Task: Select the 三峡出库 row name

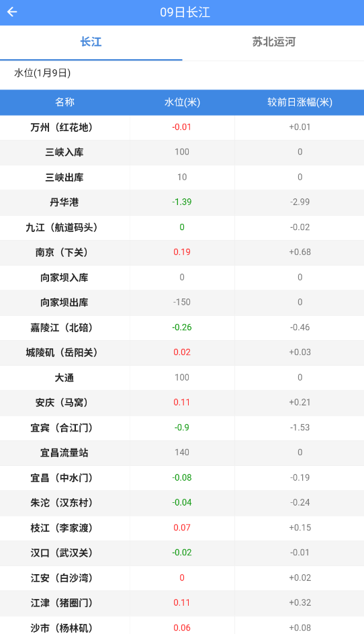Action: [x=64, y=177]
